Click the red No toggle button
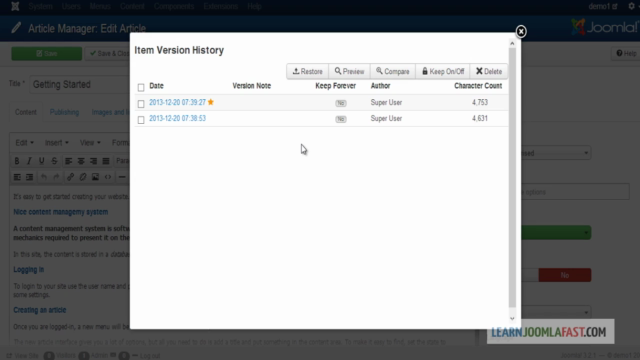This screenshot has width=640, height=360. point(564,275)
